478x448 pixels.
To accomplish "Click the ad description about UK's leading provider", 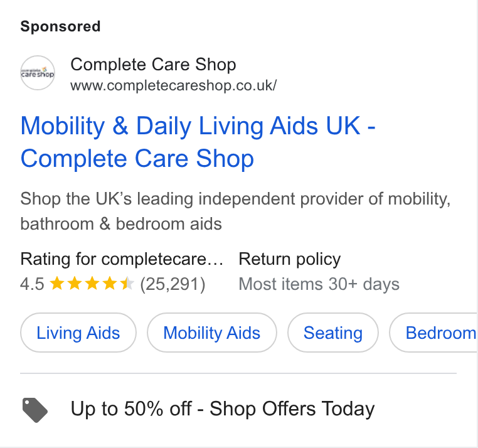I will (235, 211).
